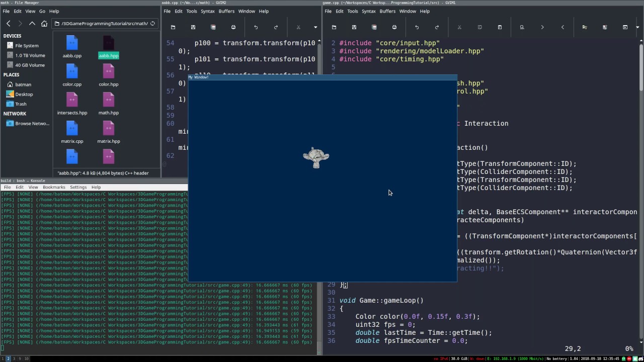Click Paste icon in GVIM1 toolbar

[x=500, y=27]
